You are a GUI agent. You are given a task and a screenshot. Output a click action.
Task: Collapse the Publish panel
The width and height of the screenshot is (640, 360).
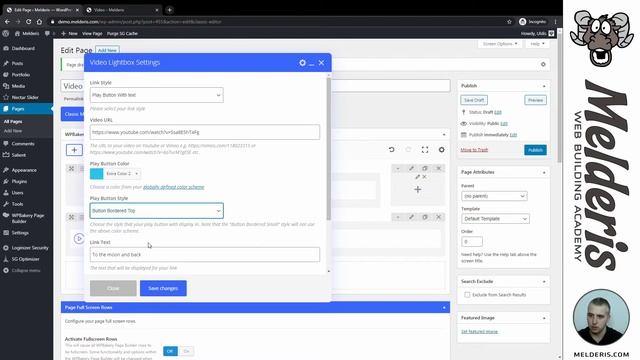(x=544, y=86)
